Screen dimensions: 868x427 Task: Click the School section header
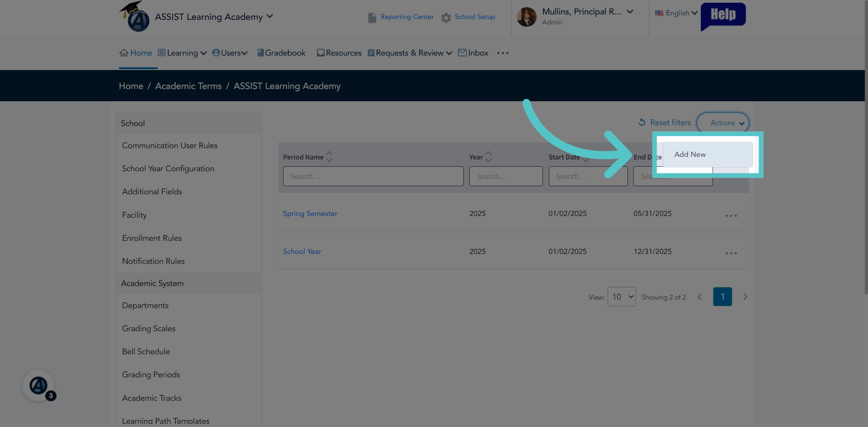[x=189, y=123]
